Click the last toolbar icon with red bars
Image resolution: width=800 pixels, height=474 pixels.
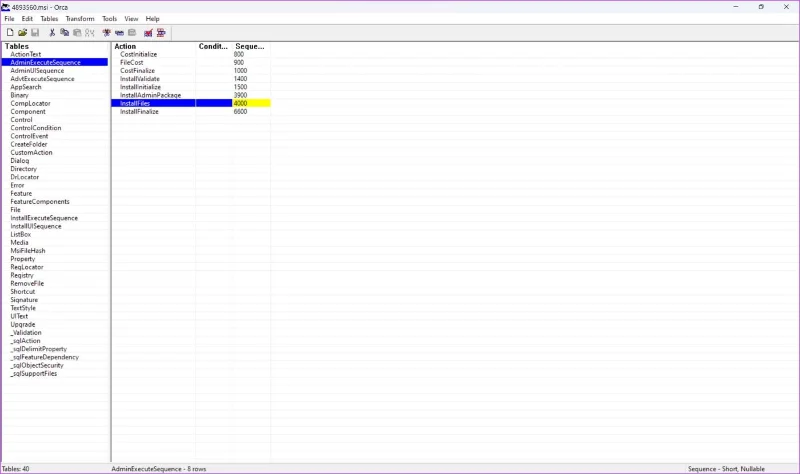161,33
